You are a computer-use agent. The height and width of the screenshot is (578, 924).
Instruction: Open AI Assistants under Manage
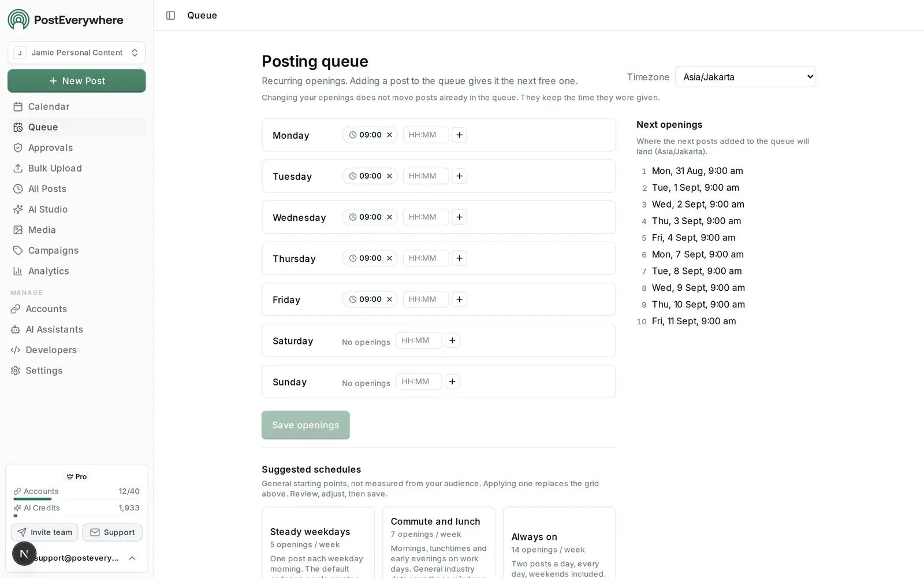click(x=76, y=329)
